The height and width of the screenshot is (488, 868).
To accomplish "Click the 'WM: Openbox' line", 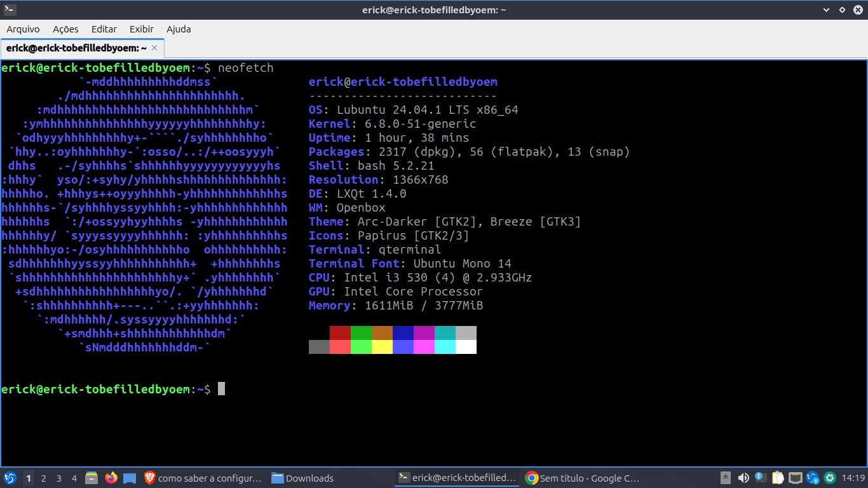I will [x=347, y=208].
